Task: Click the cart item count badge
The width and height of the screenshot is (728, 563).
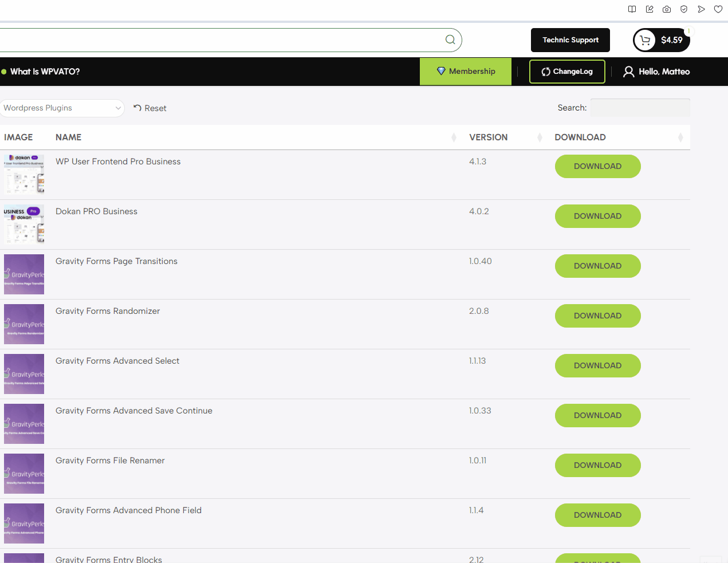Action: click(689, 32)
